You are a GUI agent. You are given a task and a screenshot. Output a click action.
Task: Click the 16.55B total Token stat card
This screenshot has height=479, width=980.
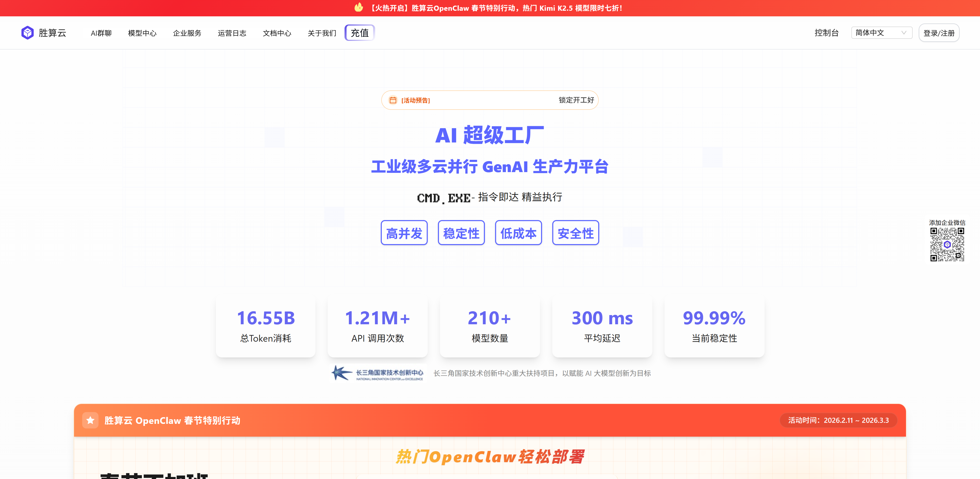pos(265,327)
